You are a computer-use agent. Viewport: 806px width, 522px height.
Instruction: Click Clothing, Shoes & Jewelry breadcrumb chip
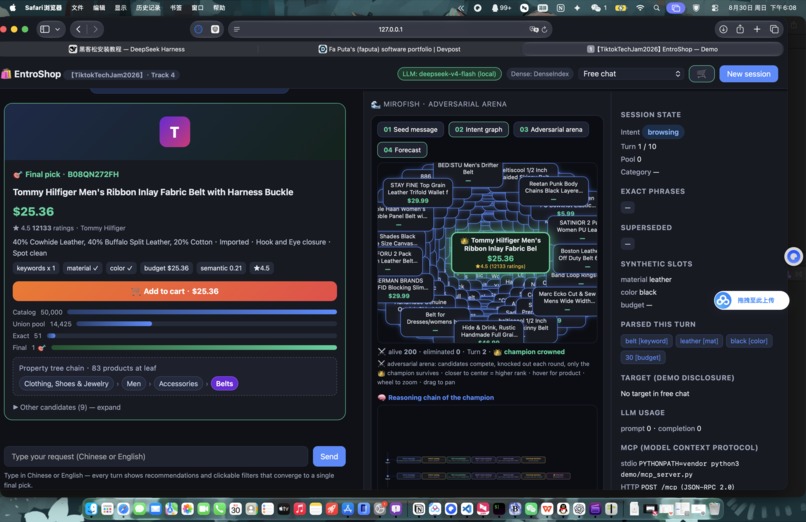(x=66, y=383)
